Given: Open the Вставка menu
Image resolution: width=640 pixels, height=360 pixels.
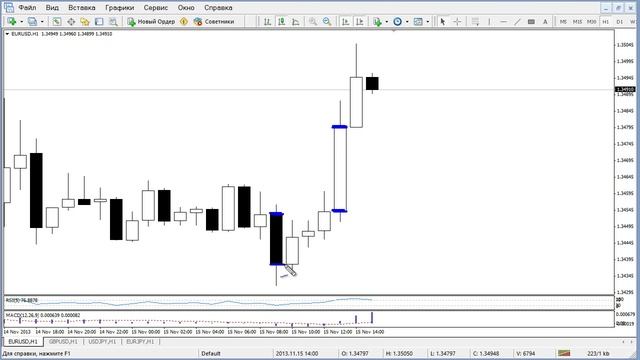Looking at the screenshot, I should [x=82, y=8].
